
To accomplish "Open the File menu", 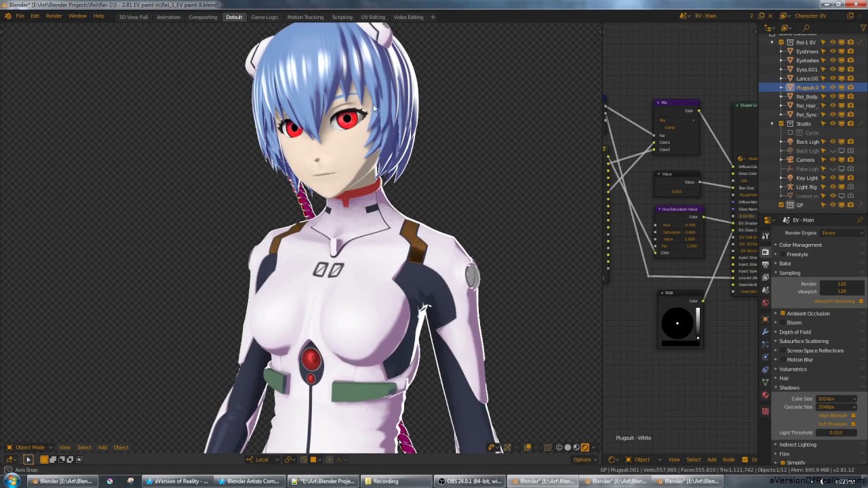I will (x=20, y=16).
